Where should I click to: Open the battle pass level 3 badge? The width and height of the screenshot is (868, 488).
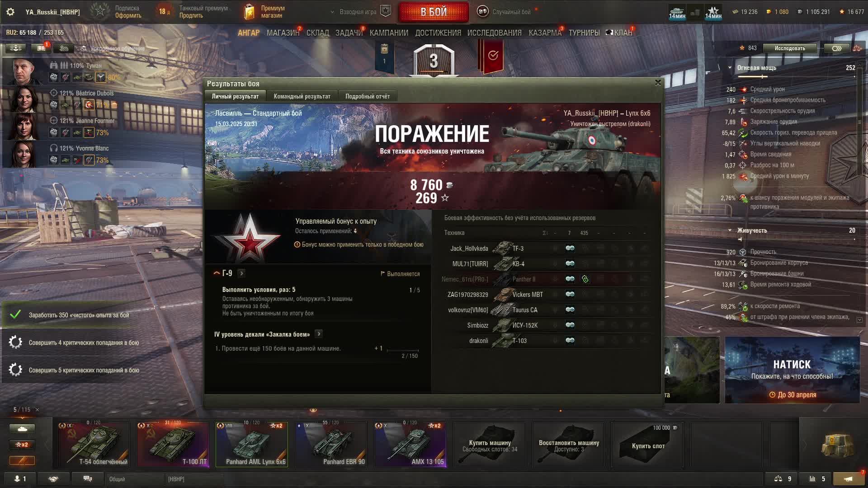(434, 60)
